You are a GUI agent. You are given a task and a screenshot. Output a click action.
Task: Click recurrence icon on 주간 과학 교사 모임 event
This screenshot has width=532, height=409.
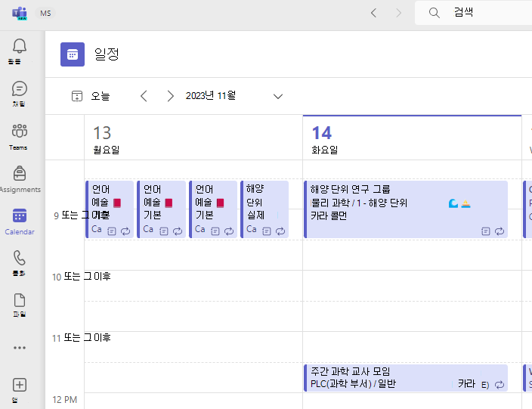coord(500,385)
